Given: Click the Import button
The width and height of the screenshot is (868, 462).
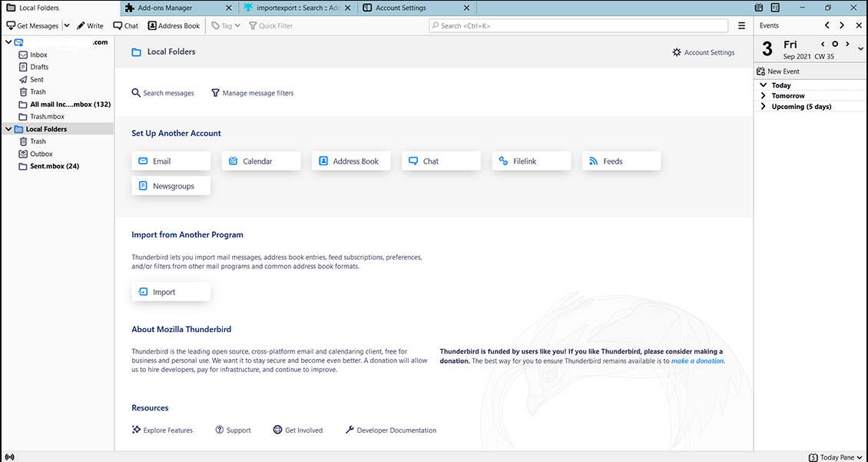Looking at the screenshot, I should pos(171,292).
